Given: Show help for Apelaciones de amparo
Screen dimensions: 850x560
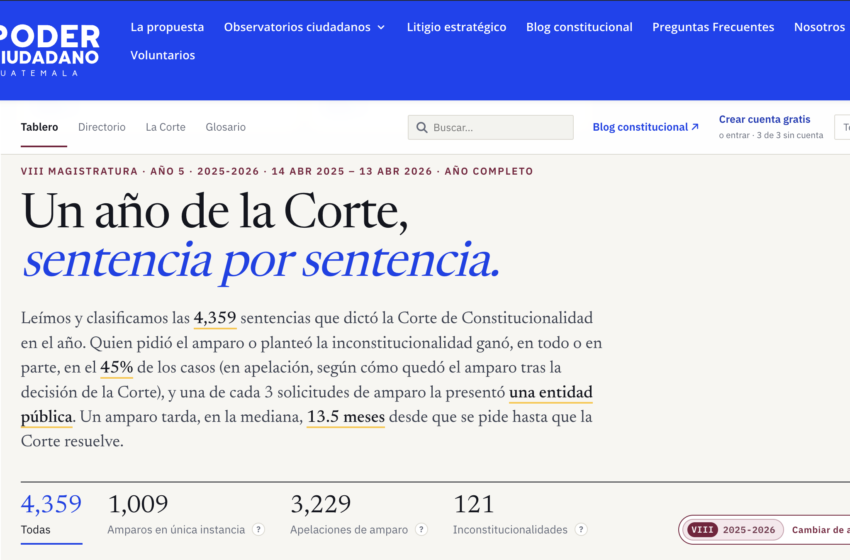Looking at the screenshot, I should pyautogui.click(x=421, y=530).
